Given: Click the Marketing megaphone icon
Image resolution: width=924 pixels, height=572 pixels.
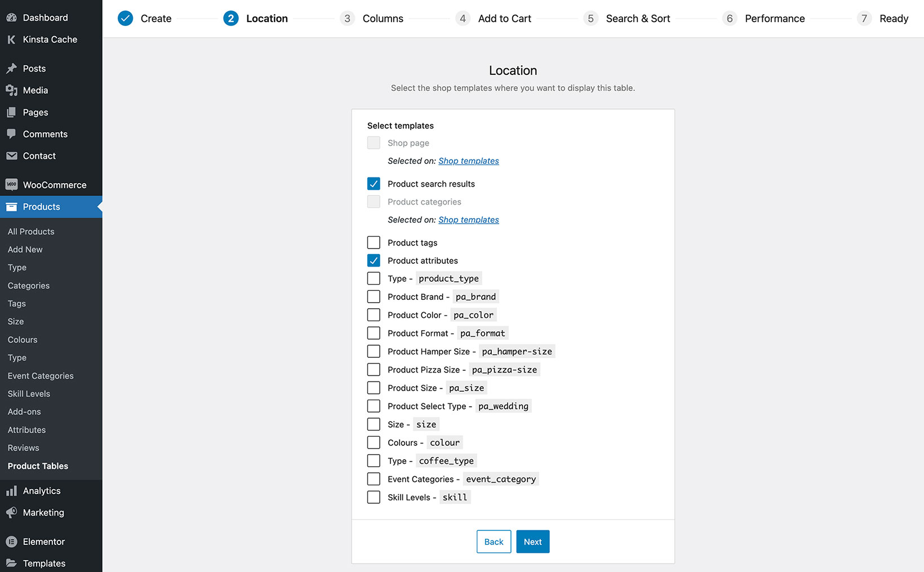Looking at the screenshot, I should (11, 513).
